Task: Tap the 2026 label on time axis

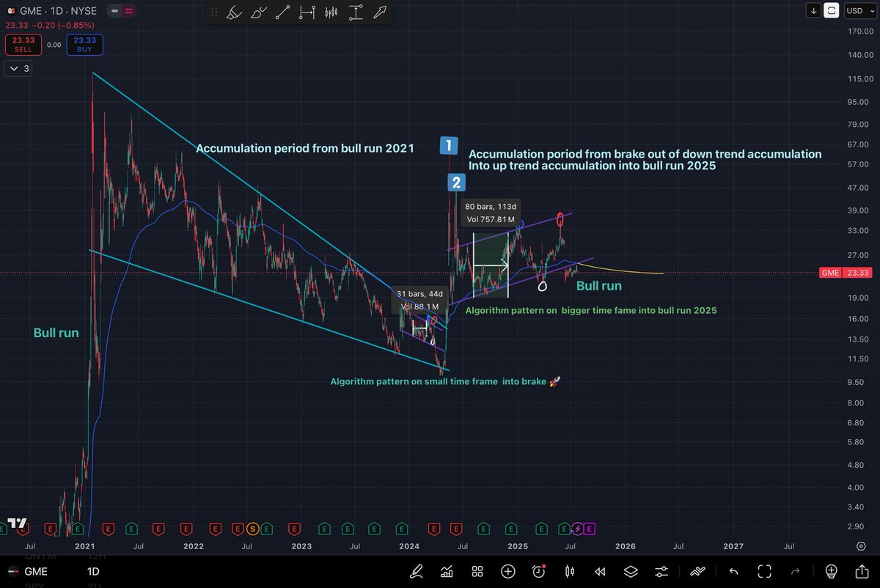Action: coord(625,546)
